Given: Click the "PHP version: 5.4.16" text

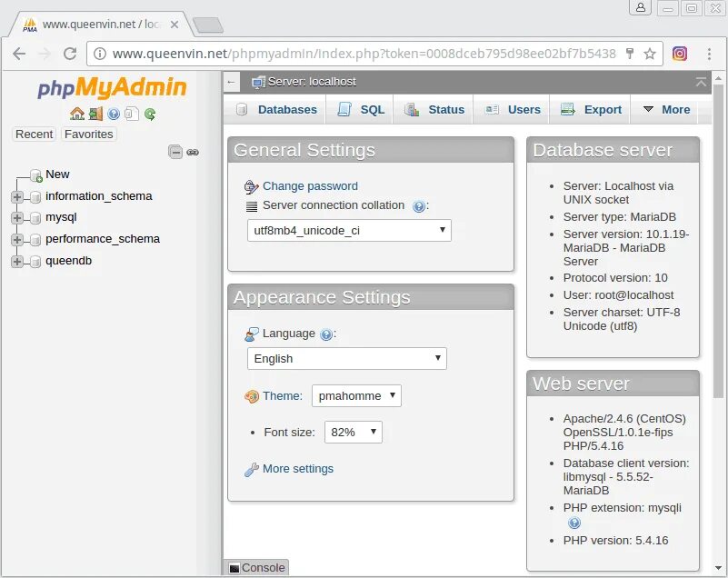Looking at the screenshot, I should (x=615, y=541).
